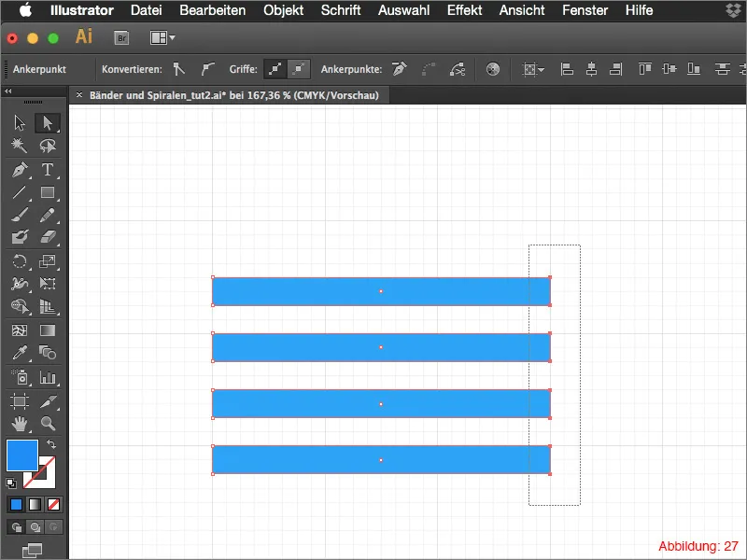This screenshot has height=560, width=747.
Task: Align anchors vertically top
Action: (645, 69)
